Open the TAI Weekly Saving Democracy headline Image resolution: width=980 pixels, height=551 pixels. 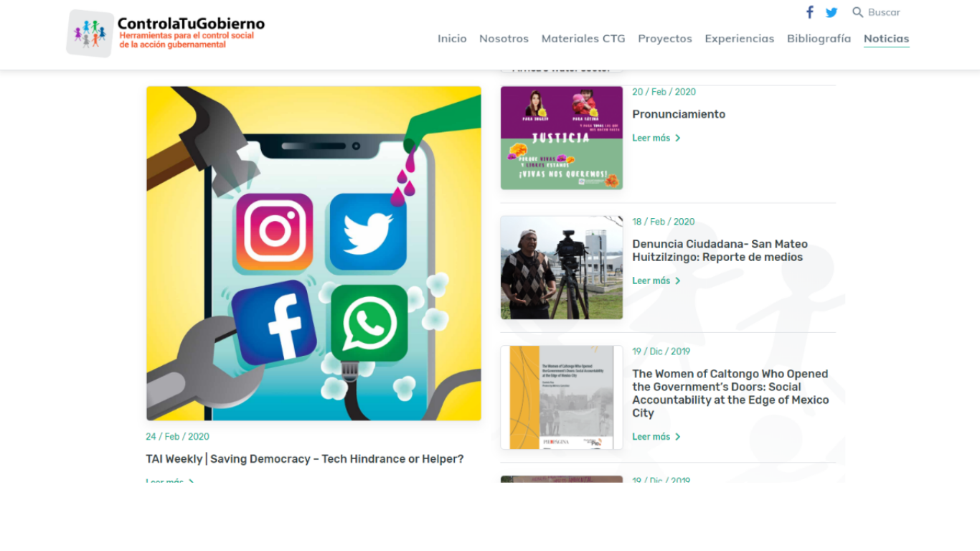pyautogui.click(x=305, y=459)
